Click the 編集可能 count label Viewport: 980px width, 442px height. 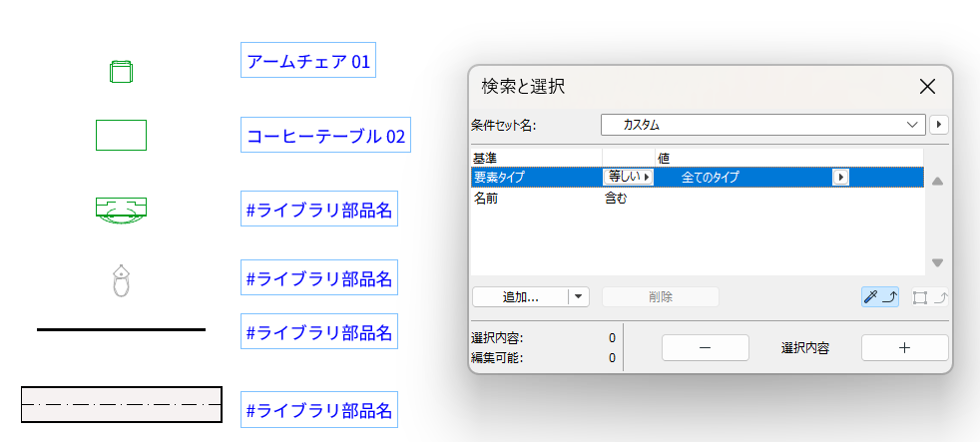tap(497, 358)
